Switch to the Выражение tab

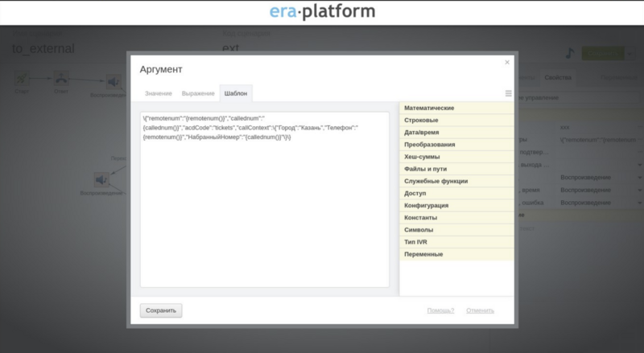click(x=198, y=93)
